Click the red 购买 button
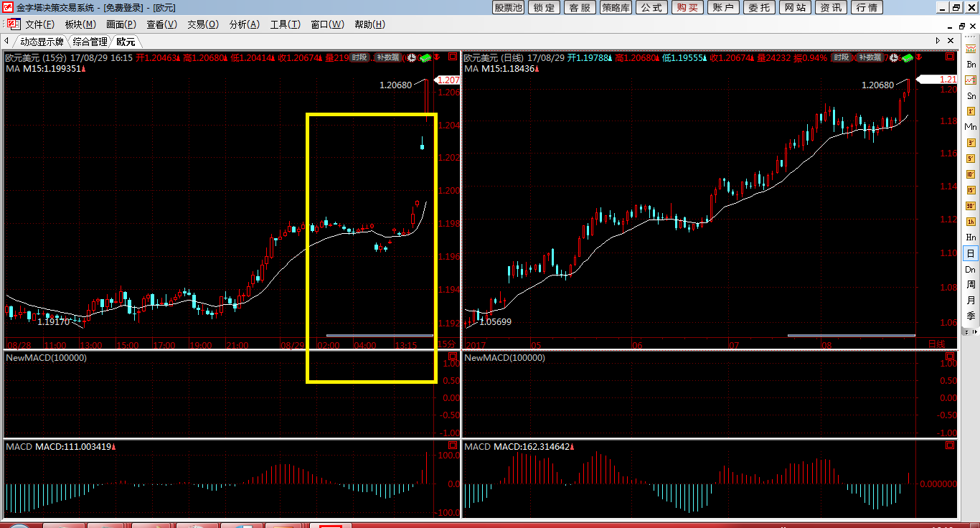 coord(687,7)
